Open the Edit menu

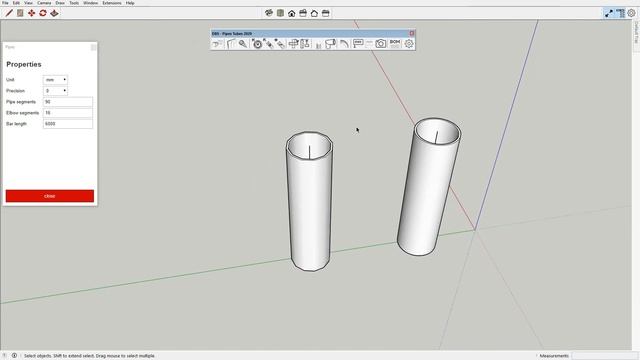click(x=16, y=3)
